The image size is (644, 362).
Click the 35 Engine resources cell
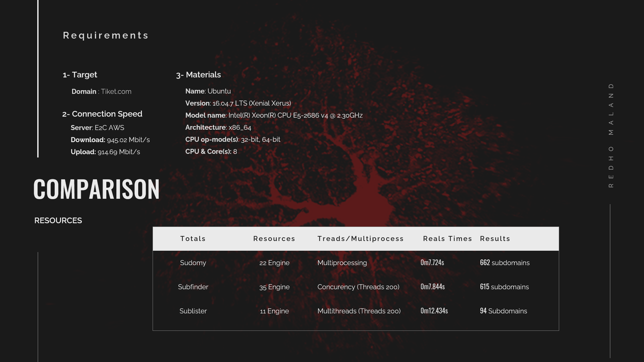pos(274,287)
